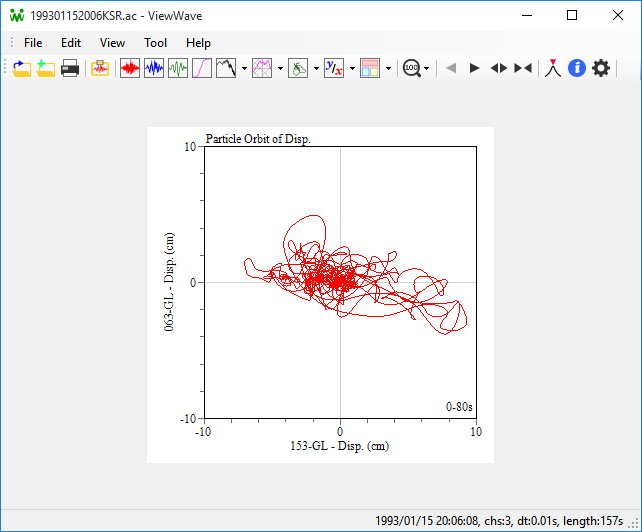Open the waveform case icon

(100, 68)
